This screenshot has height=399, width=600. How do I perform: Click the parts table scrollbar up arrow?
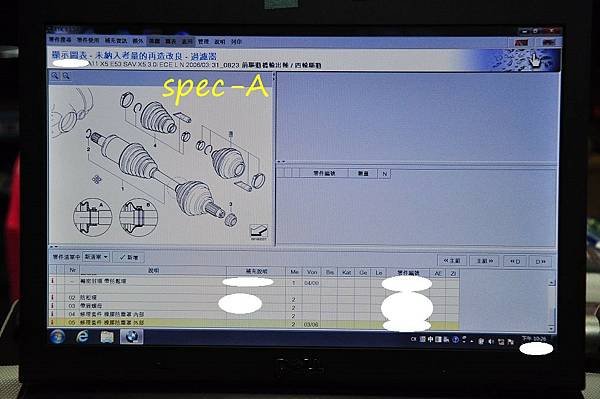pos(551,283)
